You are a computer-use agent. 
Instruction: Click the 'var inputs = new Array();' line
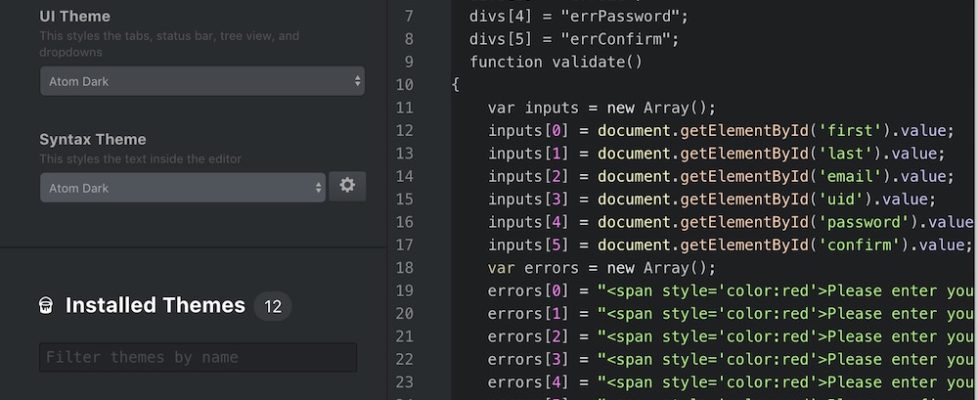click(x=602, y=108)
